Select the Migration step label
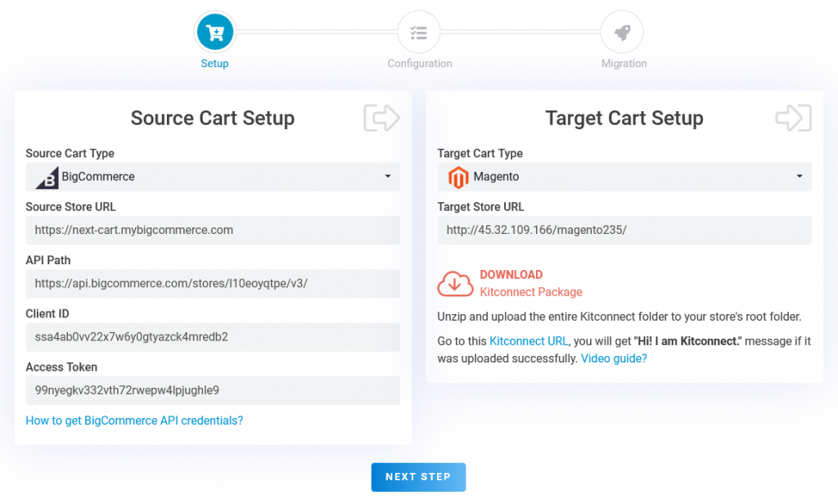838x504 pixels. 624,64
